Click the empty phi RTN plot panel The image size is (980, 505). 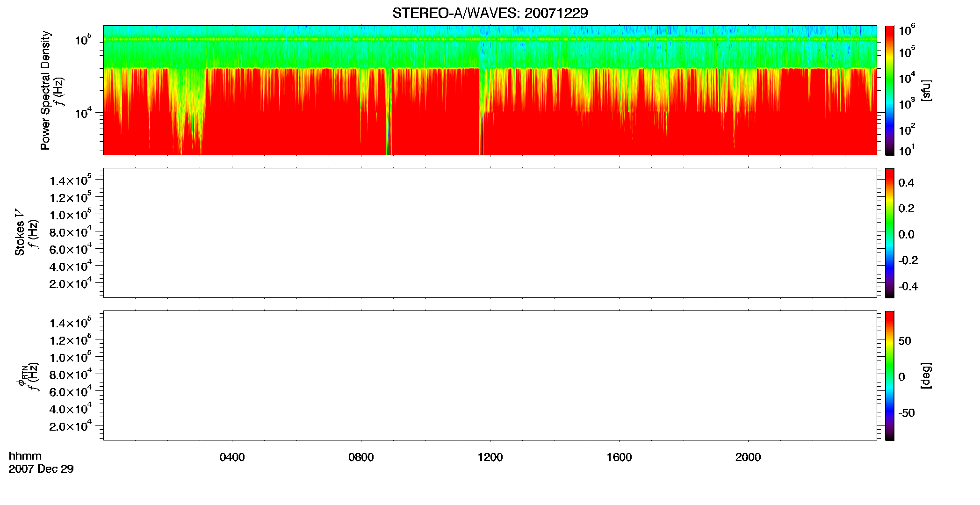(490, 375)
